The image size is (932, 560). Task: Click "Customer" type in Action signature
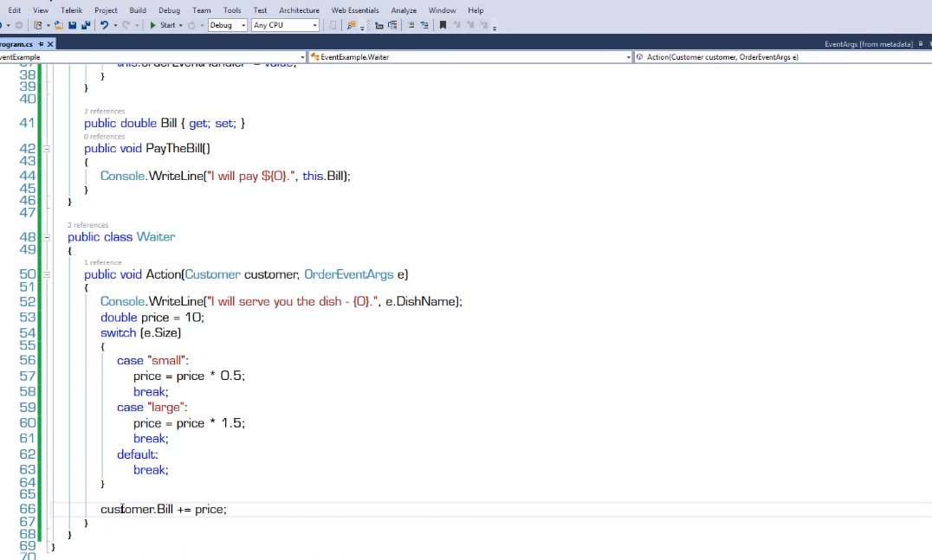tap(213, 274)
